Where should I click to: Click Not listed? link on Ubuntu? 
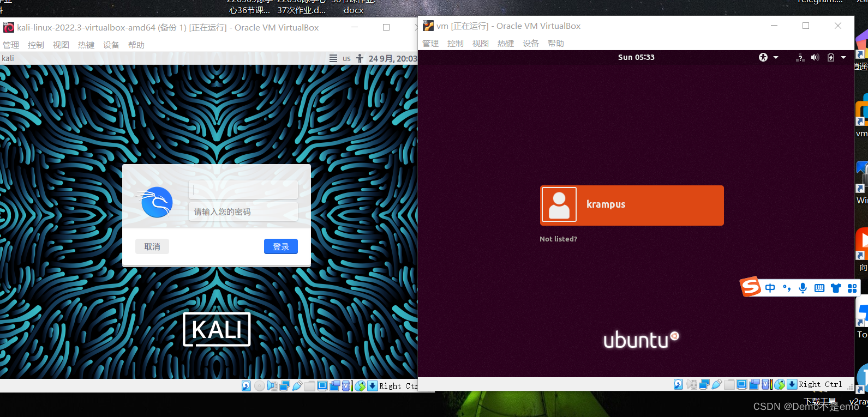(558, 239)
